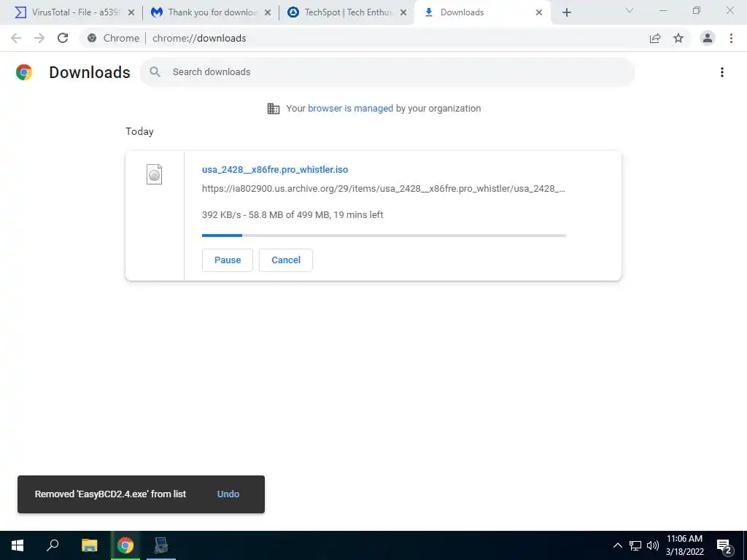Open the computer app on taskbar
Image resolution: width=747 pixels, height=560 pixels.
point(161,545)
